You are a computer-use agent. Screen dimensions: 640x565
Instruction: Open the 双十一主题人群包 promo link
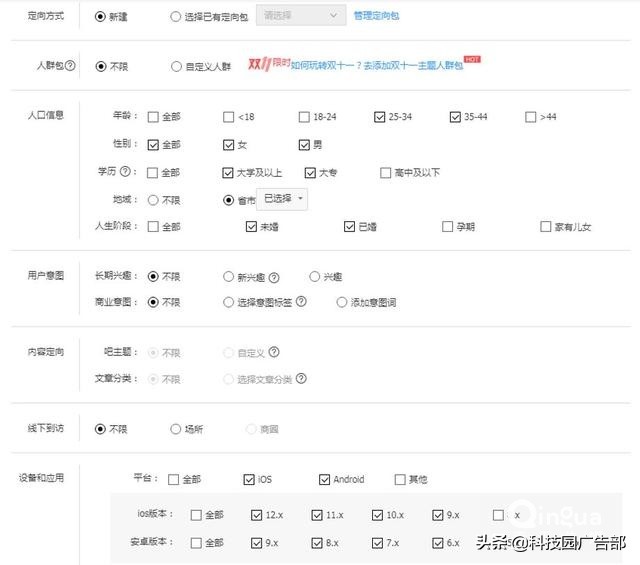click(377, 65)
